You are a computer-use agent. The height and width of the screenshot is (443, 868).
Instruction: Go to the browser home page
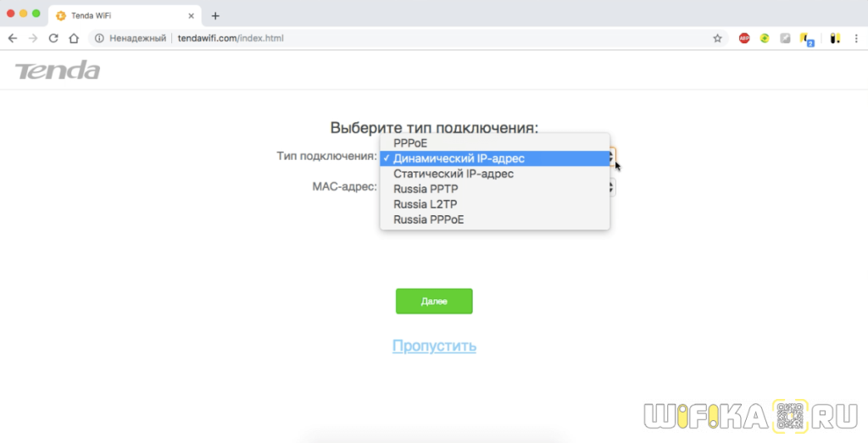(74, 38)
